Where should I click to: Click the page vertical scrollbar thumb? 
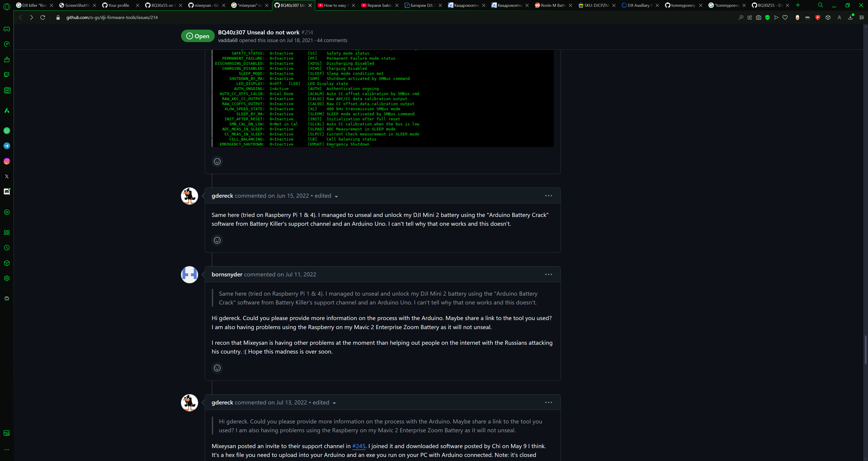(865, 350)
